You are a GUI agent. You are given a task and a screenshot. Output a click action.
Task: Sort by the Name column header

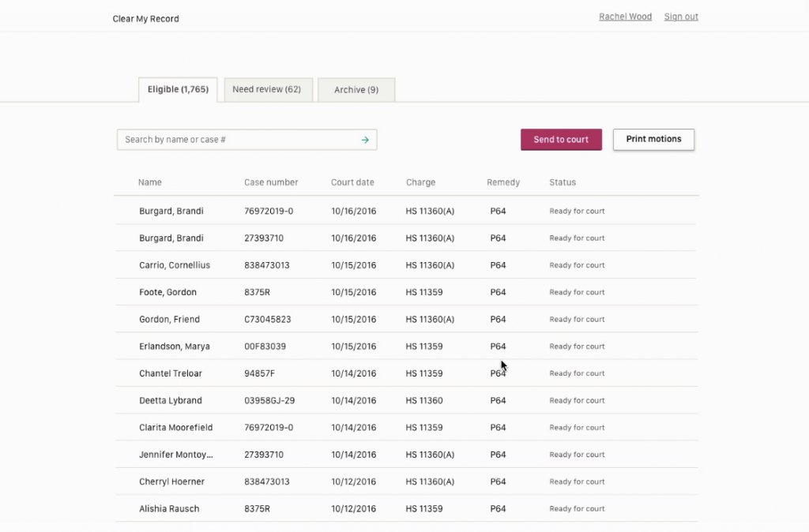pyautogui.click(x=149, y=182)
